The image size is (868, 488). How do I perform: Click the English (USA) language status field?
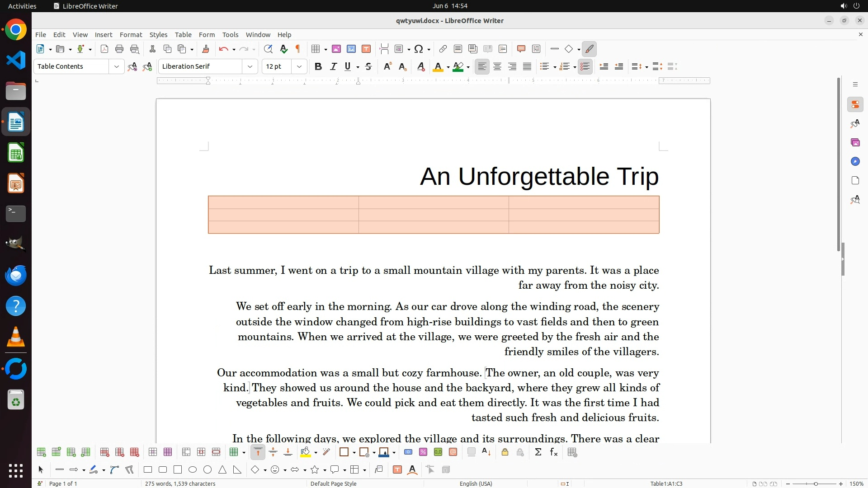476,483
